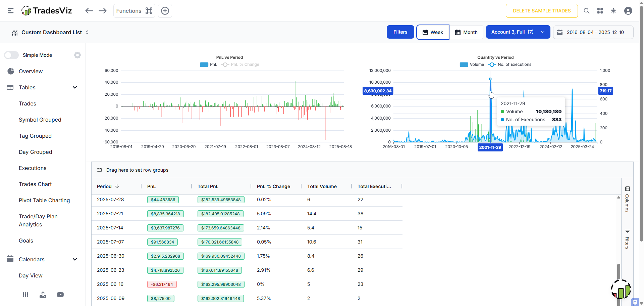The width and height of the screenshot is (644, 306).
Task: Open floating TradesViz assistant icon
Action: (621, 290)
